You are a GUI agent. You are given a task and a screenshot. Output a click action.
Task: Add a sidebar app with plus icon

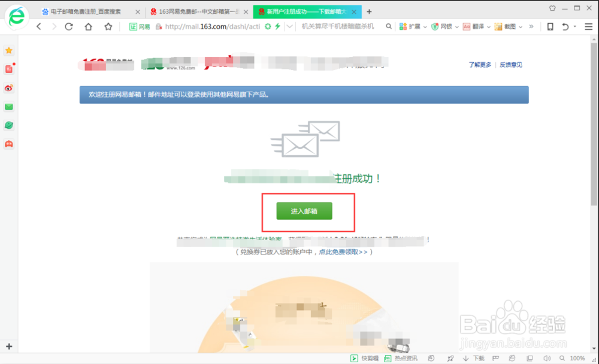click(x=9, y=347)
